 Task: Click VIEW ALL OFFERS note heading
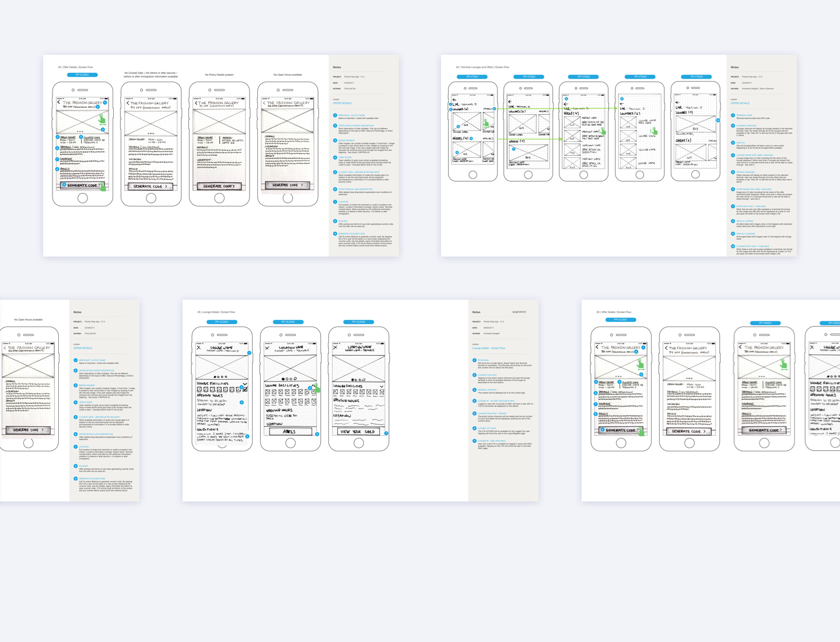(x=745, y=221)
